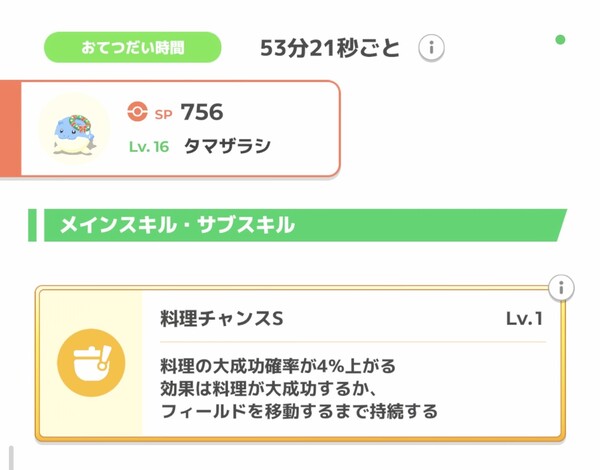Click the Lv.1 skill level indicator
The height and width of the screenshot is (470, 600).
524,318
